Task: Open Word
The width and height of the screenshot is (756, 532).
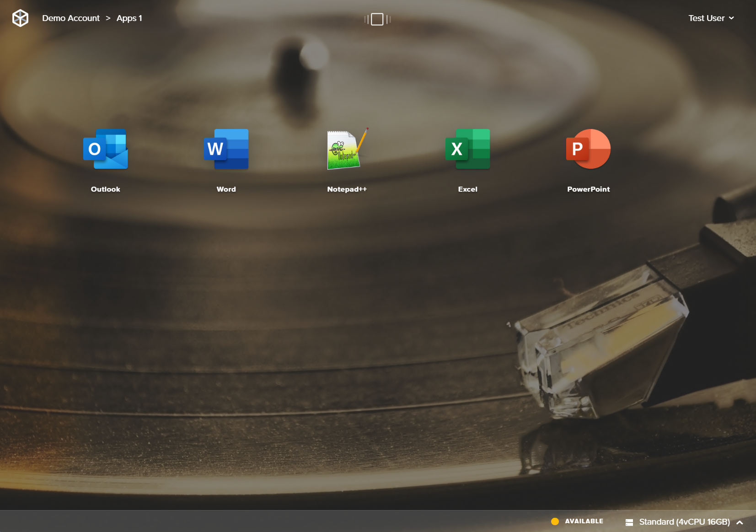Action: 226,149
